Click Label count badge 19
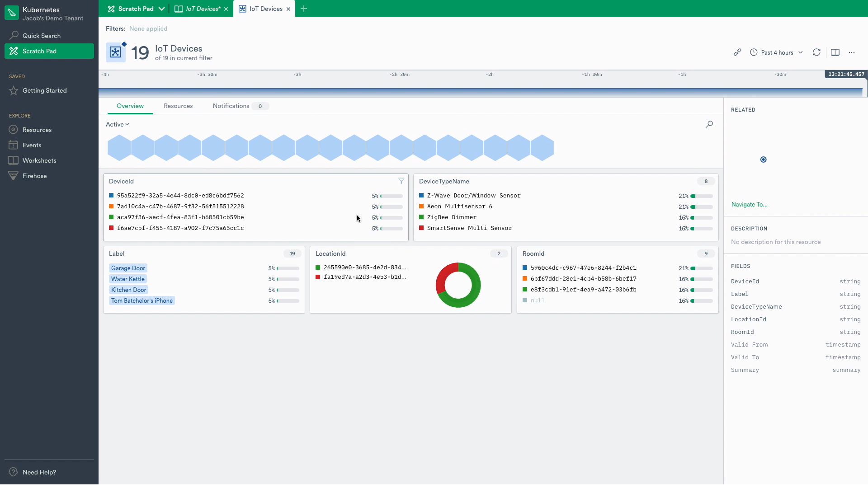 tap(292, 253)
